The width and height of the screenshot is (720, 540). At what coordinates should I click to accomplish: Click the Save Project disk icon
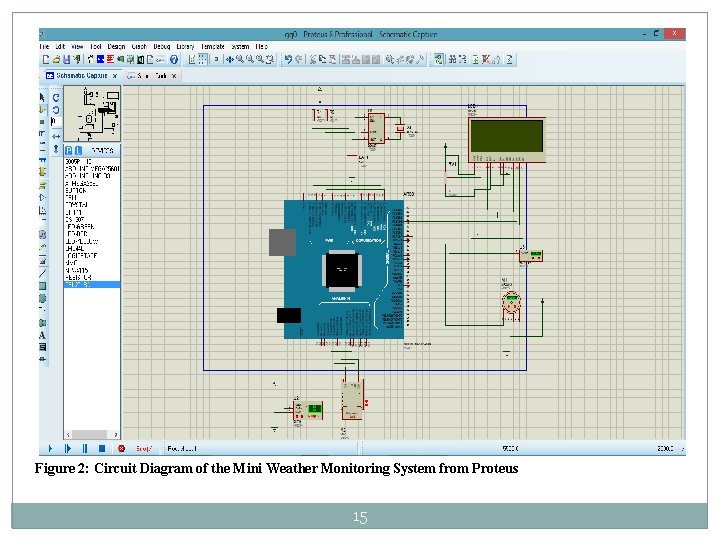[67, 59]
